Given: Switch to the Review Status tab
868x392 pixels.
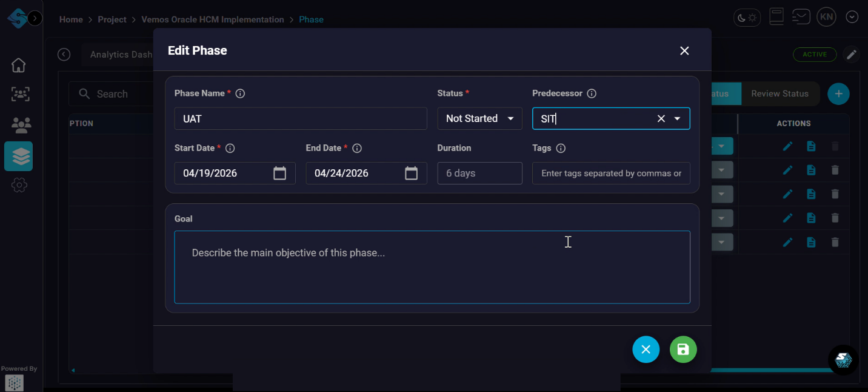Looking at the screenshot, I should 780,93.
